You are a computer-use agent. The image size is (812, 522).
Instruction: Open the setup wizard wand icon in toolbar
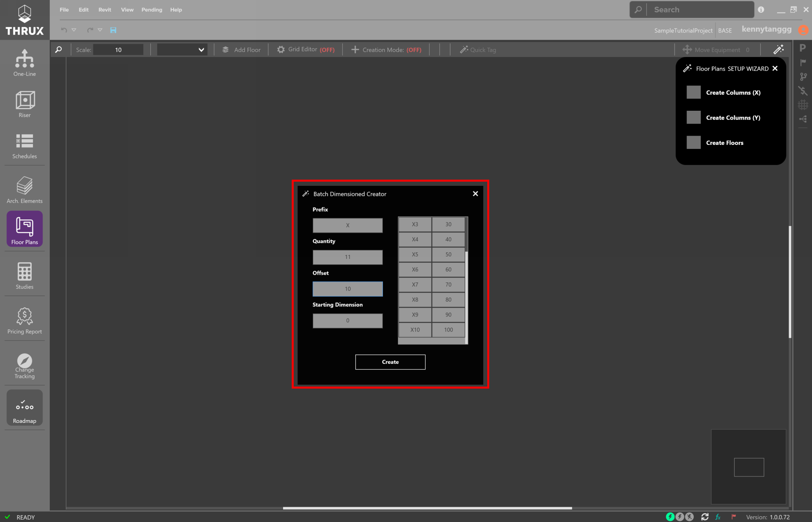pos(778,49)
